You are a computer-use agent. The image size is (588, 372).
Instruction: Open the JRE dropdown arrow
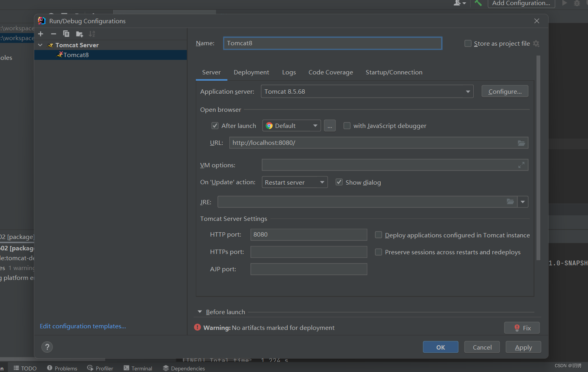[x=523, y=202]
